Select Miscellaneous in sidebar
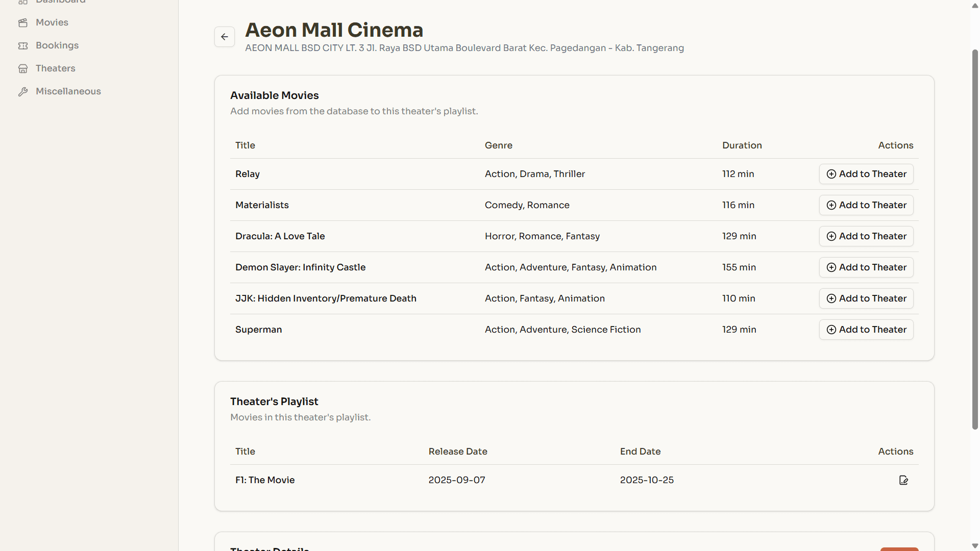980x551 pixels. coord(68,91)
